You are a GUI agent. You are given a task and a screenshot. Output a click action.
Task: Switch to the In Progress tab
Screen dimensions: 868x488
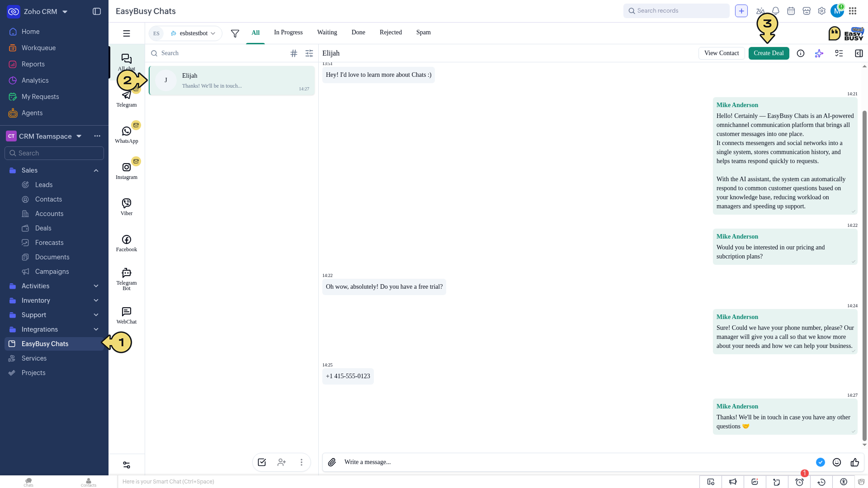(288, 33)
